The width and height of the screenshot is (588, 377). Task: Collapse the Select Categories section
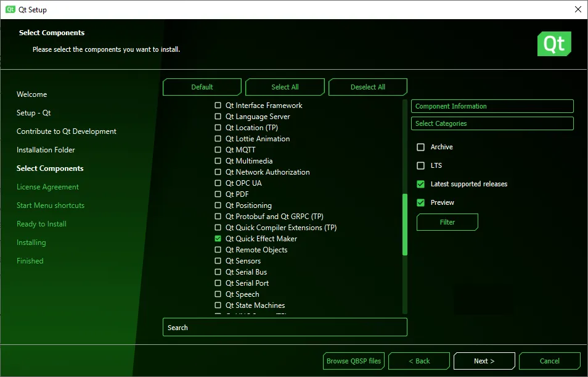coord(492,123)
